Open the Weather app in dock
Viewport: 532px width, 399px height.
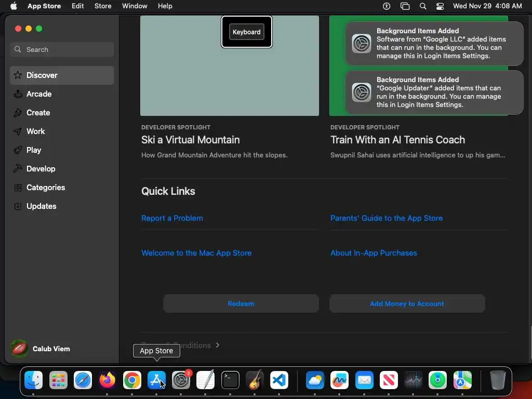(x=315, y=380)
